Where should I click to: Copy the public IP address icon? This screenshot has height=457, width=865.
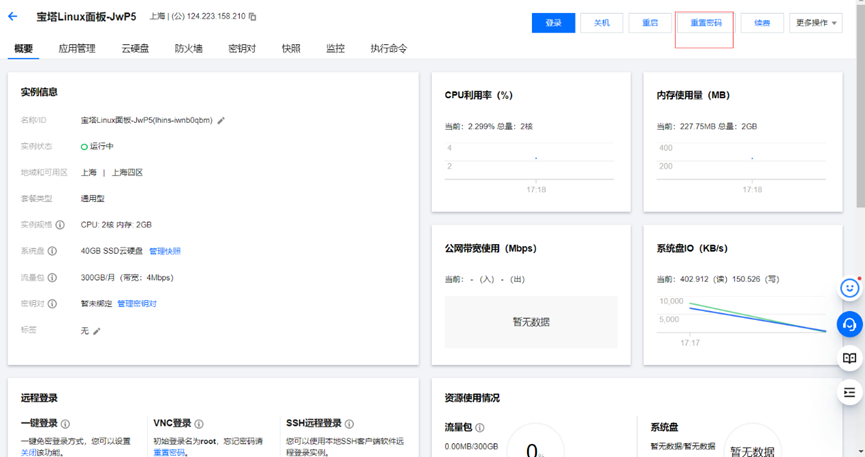tap(252, 17)
